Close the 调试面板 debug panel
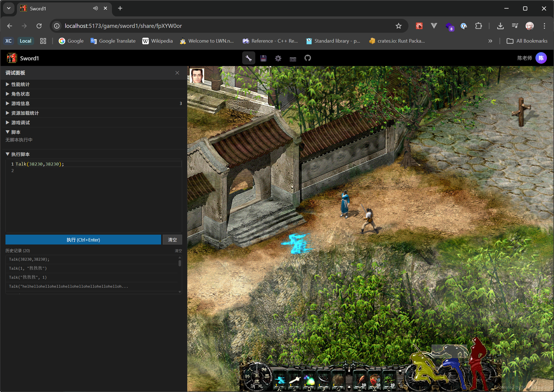 (x=177, y=73)
